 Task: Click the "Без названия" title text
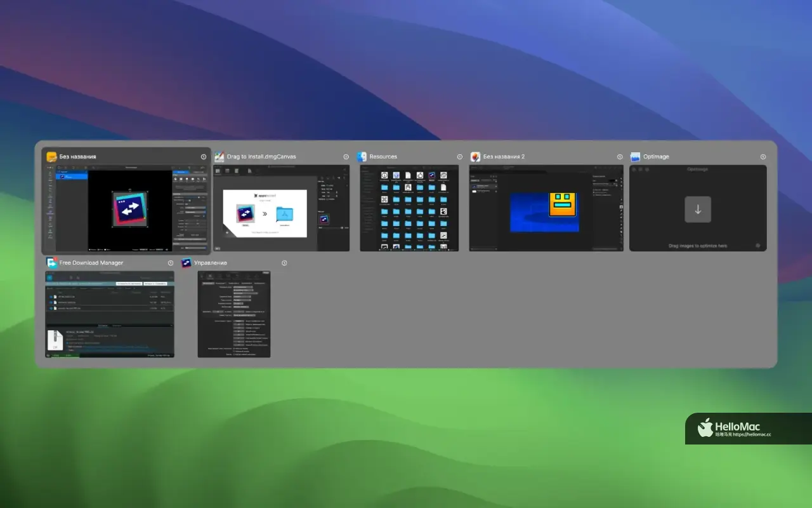click(78, 156)
